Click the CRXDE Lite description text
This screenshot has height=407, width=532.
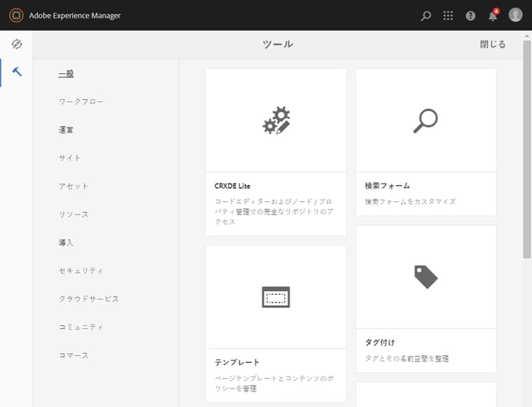[274, 211]
